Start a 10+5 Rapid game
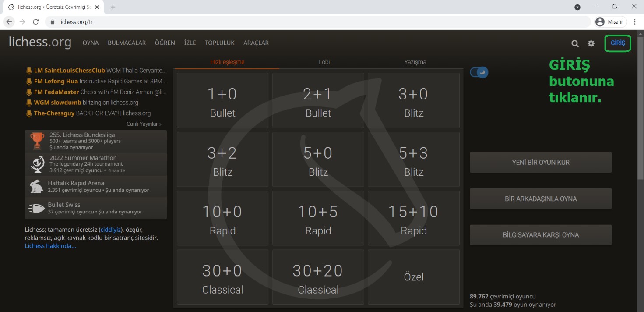Image resolution: width=644 pixels, height=312 pixels. click(x=318, y=218)
